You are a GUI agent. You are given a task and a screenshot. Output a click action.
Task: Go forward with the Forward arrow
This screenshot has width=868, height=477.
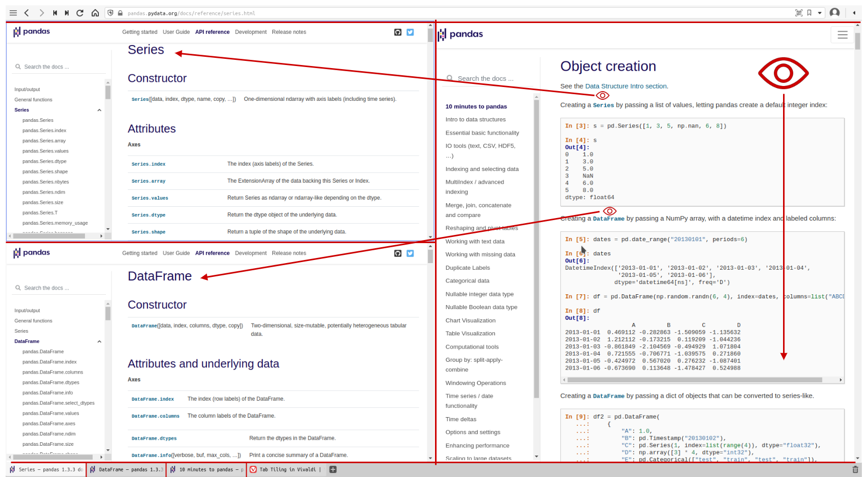click(41, 13)
